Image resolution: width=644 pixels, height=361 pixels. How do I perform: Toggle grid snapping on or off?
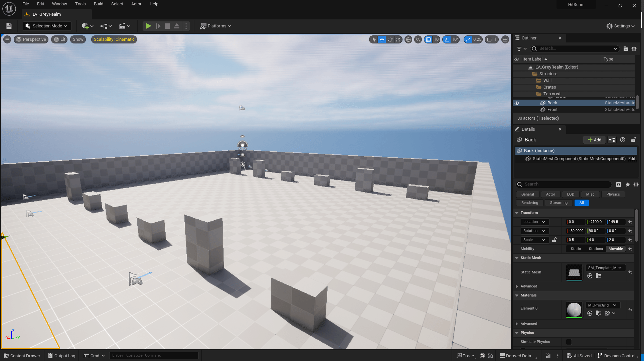click(x=429, y=39)
